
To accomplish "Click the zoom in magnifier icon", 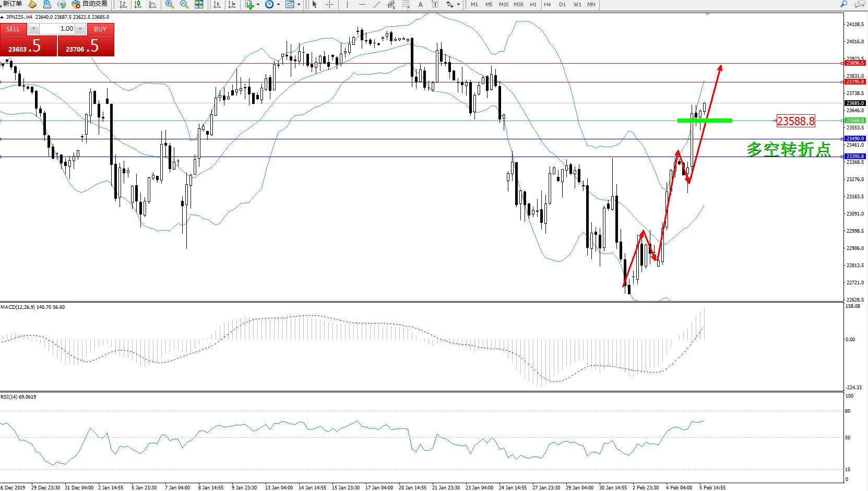I will point(170,5).
